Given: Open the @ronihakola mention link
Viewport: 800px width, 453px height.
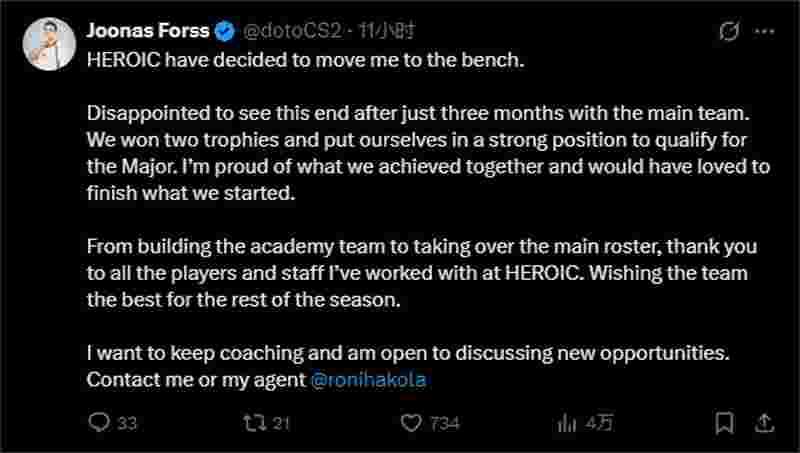Looking at the screenshot, I should tap(368, 380).
